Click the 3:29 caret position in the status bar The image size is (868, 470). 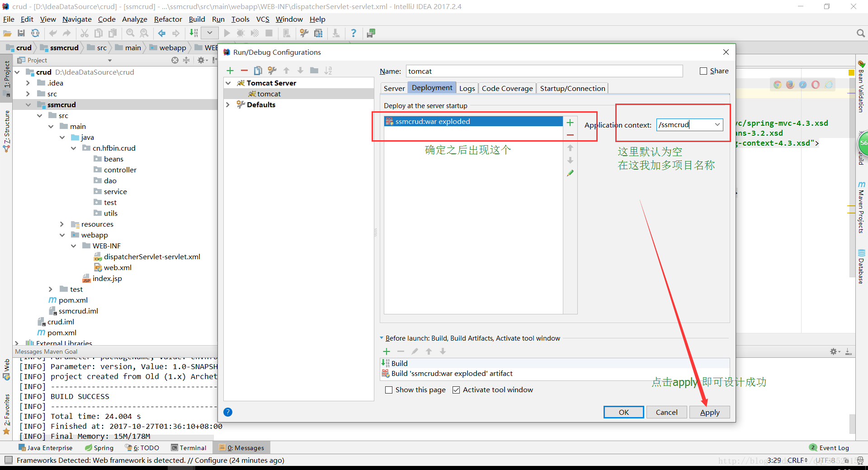point(774,461)
